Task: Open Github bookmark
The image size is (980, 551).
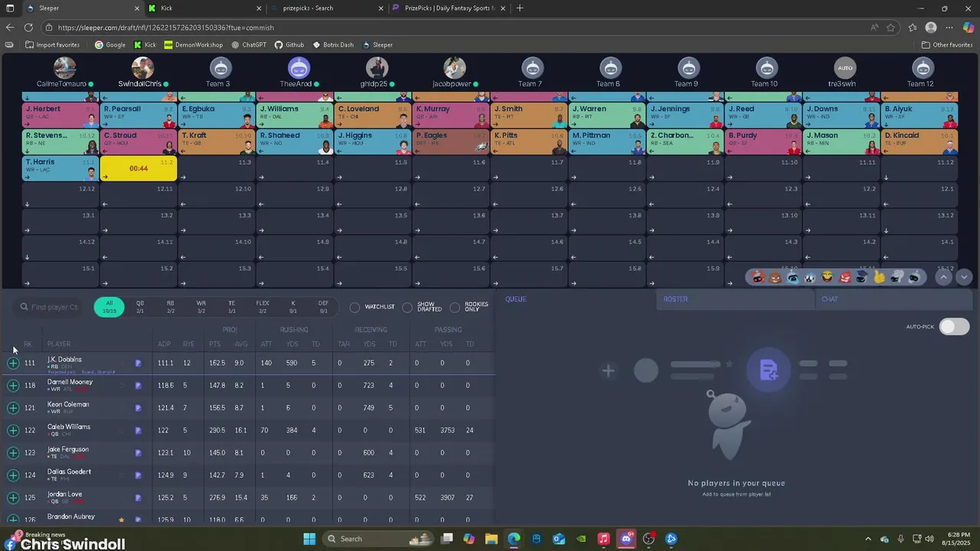Action: pos(289,45)
